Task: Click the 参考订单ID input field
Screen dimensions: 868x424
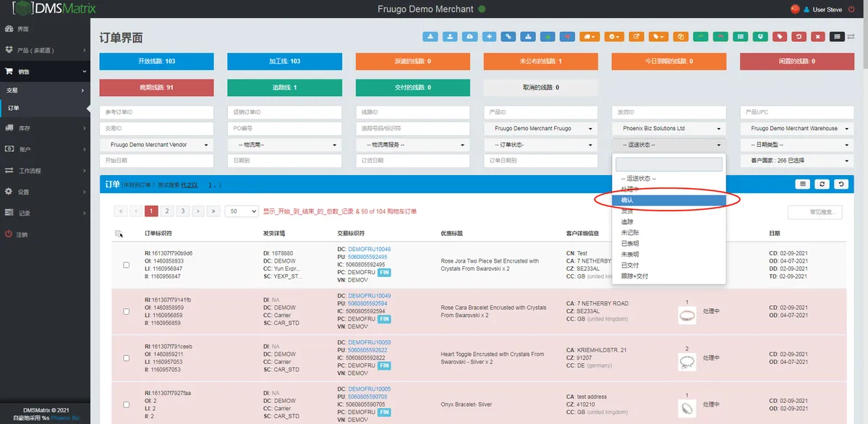Action: pos(156,112)
